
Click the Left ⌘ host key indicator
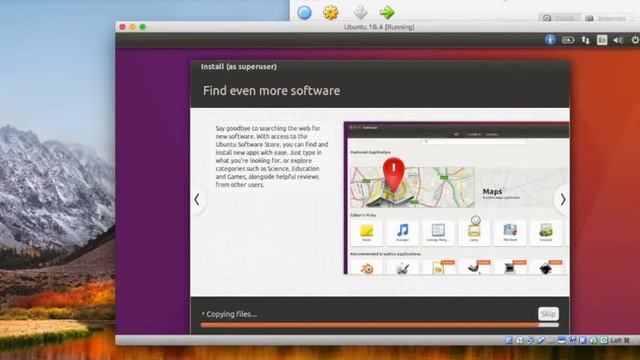620,340
